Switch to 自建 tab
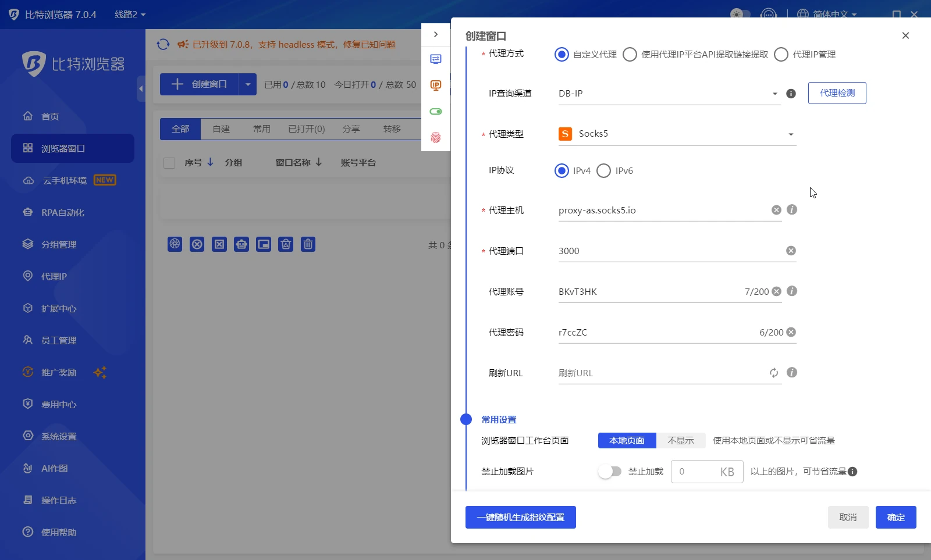This screenshot has height=560, width=931. (221, 129)
